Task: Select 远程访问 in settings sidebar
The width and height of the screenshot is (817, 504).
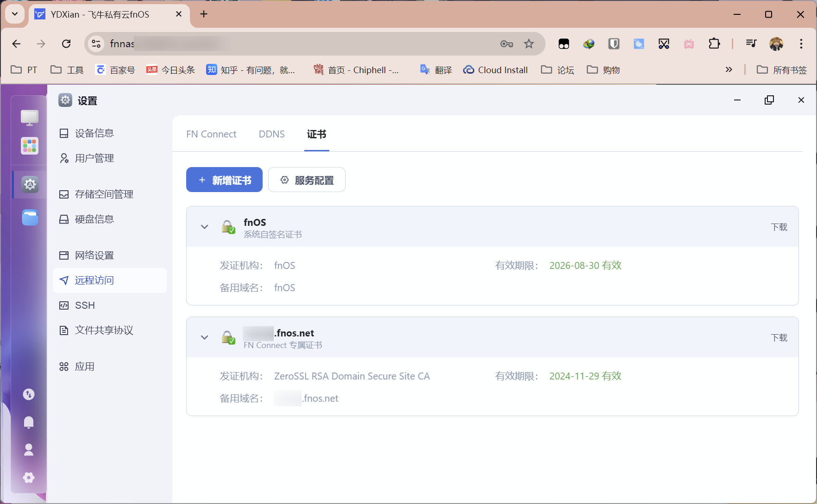Action: (x=110, y=280)
